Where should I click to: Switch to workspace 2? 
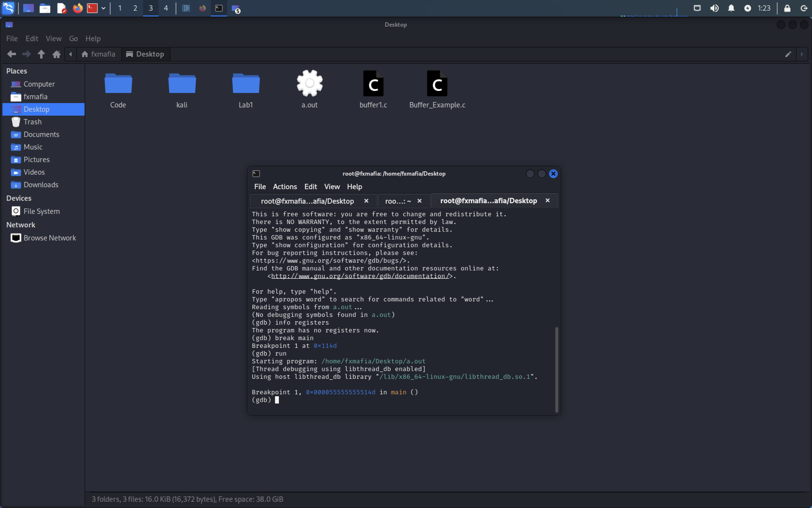[135, 8]
